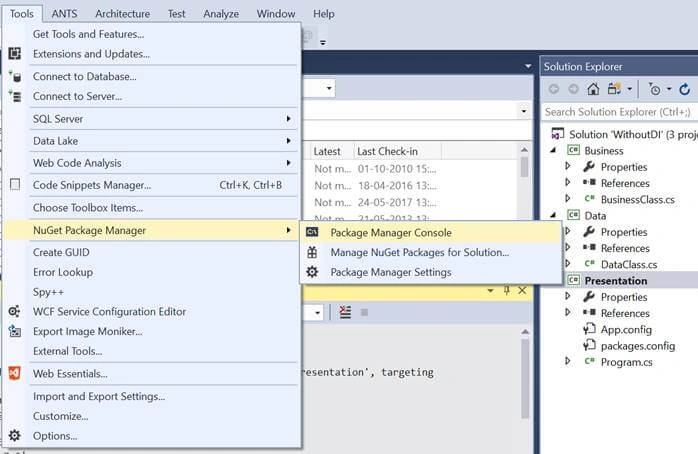Click the Last Check-in column header

tap(398, 151)
